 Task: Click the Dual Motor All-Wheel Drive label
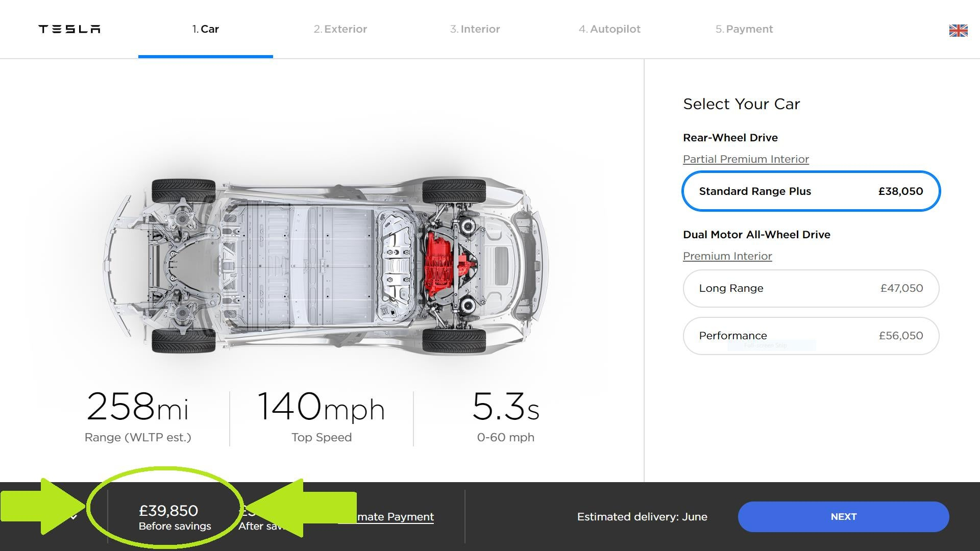tap(756, 235)
